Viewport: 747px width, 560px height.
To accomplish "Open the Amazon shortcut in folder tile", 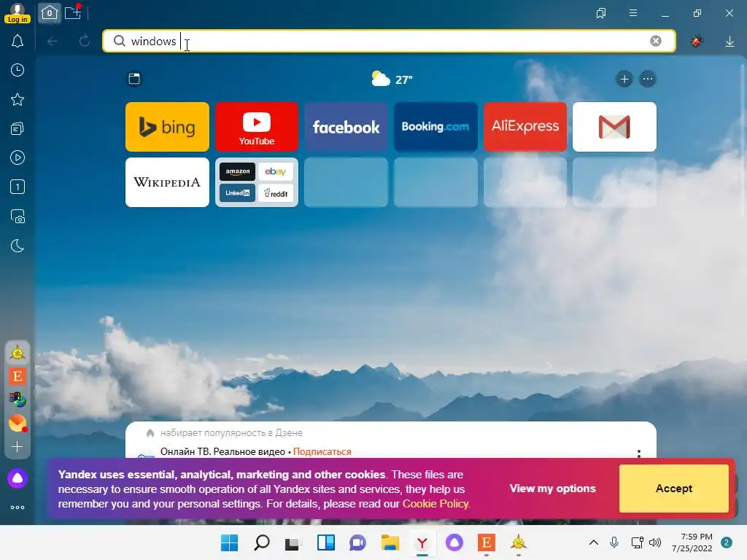I will pyautogui.click(x=237, y=171).
